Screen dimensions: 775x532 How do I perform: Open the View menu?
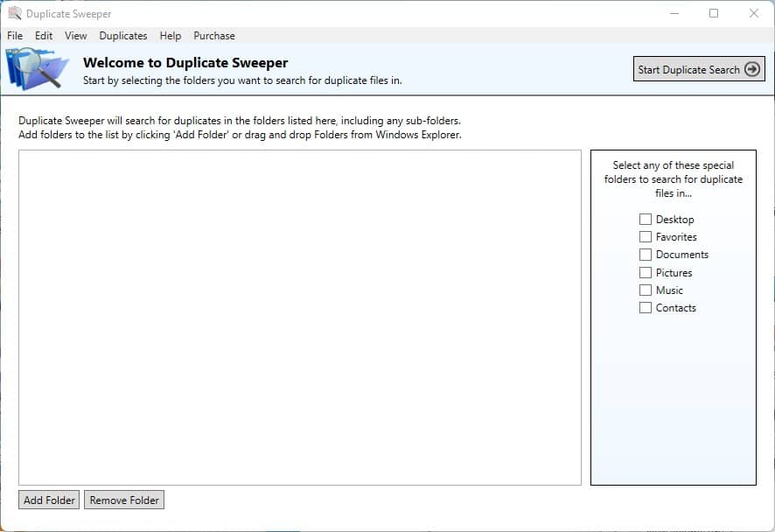click(x=75, y=36)
